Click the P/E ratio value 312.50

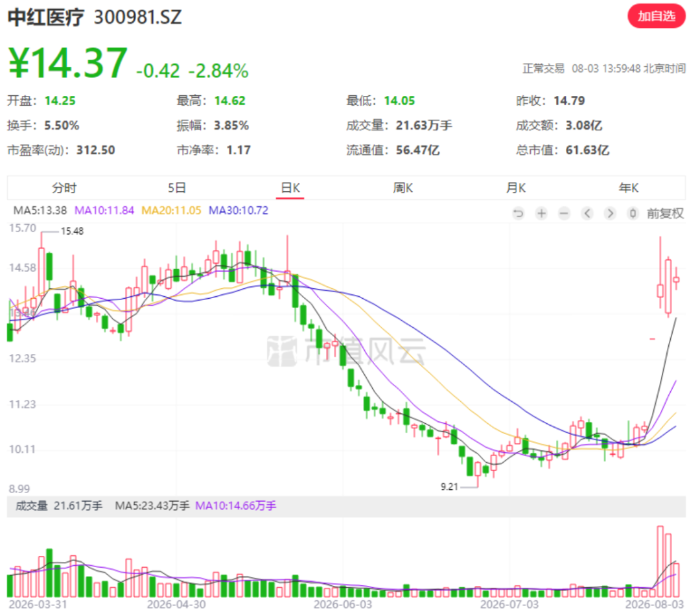(x=95, y=150)
